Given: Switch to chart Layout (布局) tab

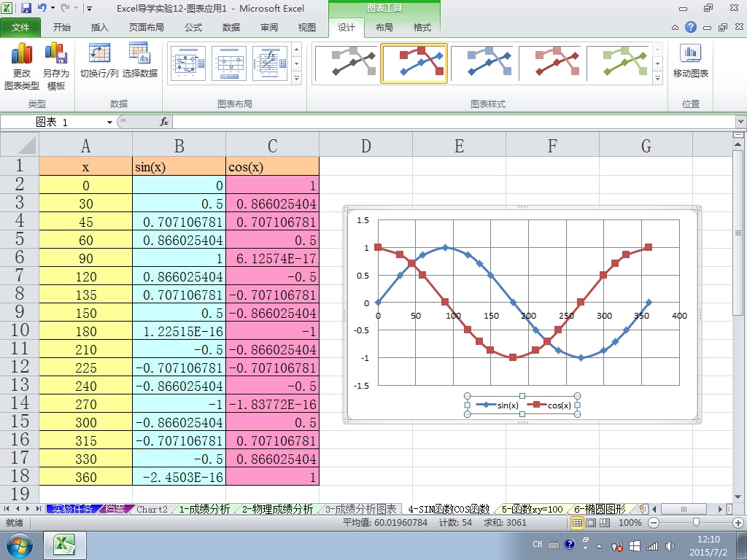Looking at the screenshot, I should [384, 28].
